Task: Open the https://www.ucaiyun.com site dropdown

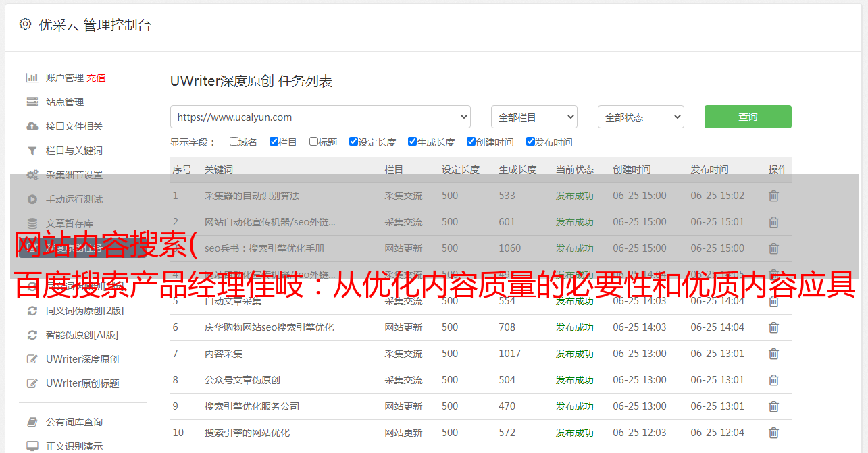Action: point(320,117)
